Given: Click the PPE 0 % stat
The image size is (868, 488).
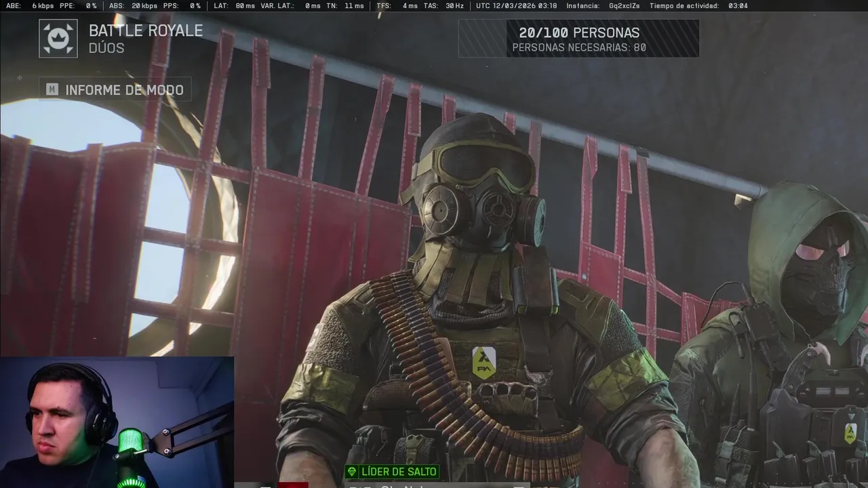Looking at the screenshot, I should [78, 5].
